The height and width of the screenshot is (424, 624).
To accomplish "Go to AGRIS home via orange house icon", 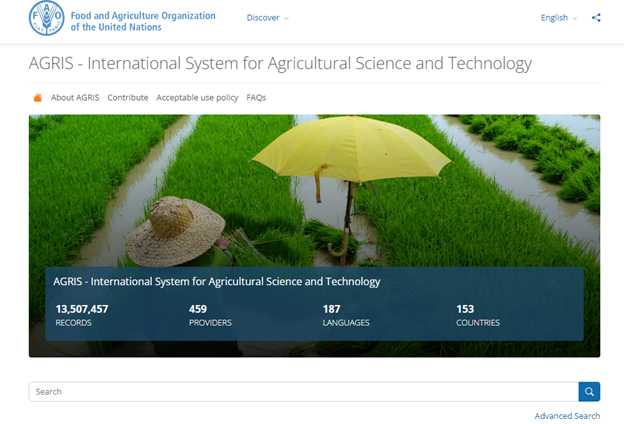I will click(x=37, y=98).
